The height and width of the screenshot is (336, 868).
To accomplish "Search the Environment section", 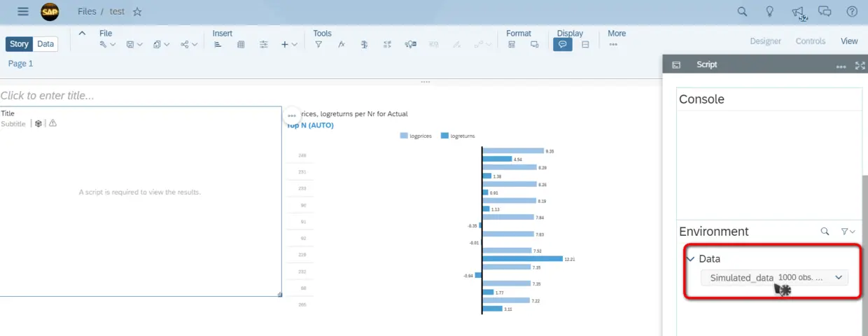I will 825,231.
